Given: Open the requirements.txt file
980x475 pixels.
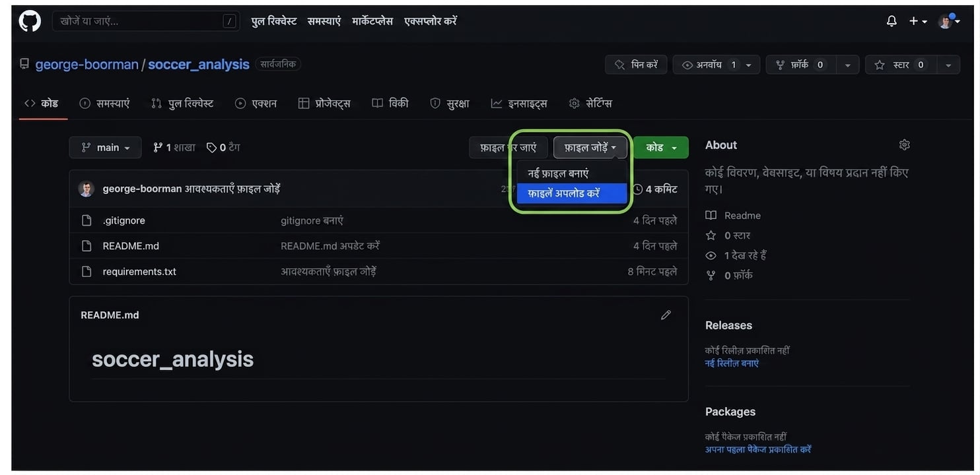Looking at the screenshot, I should 139,272.
